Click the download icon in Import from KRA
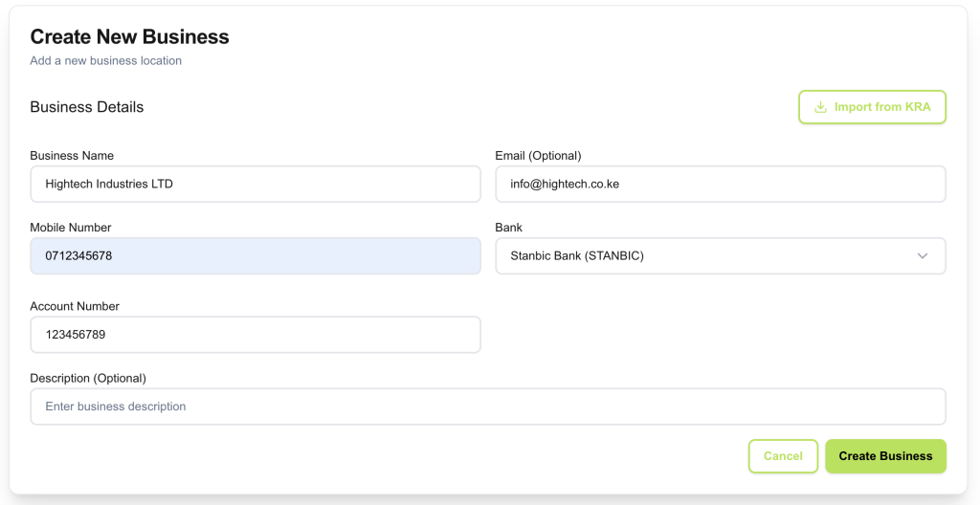Screen dimensions: 980x505 820,107
